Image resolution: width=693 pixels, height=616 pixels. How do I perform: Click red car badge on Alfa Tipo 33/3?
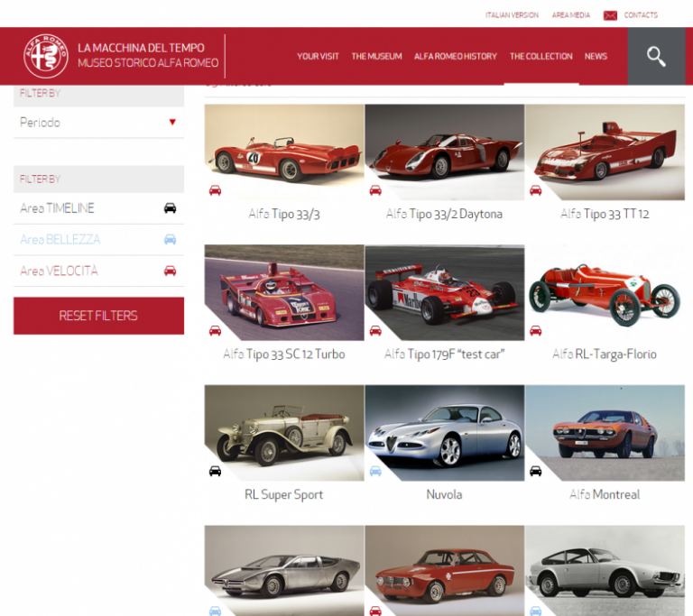tap(215, 190)
